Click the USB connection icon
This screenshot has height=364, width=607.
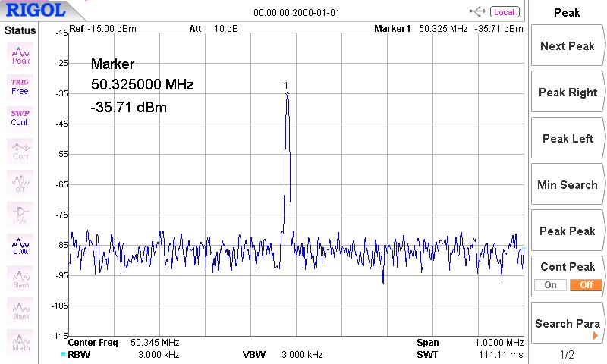coord(478,11)
